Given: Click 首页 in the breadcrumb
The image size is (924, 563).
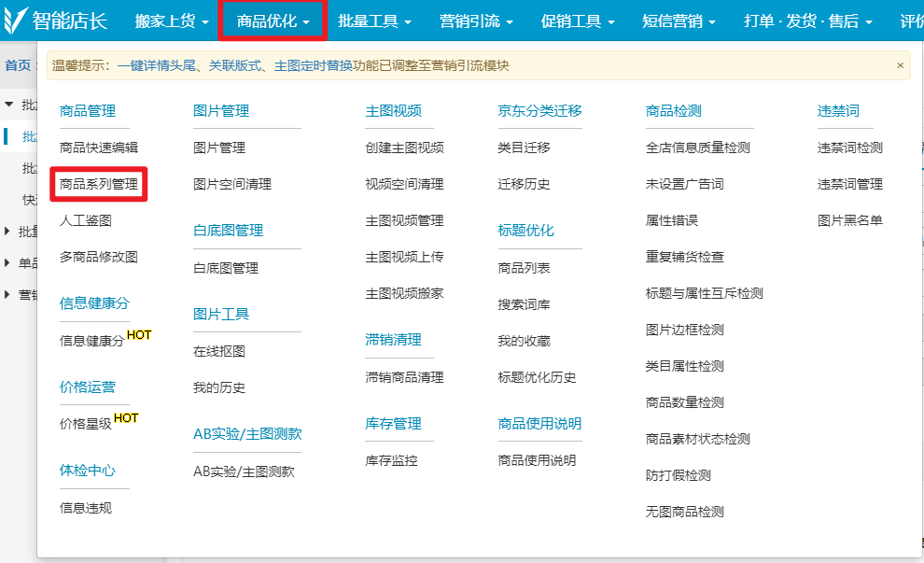Looking at the screenshot, I should [x=17, y=65].
